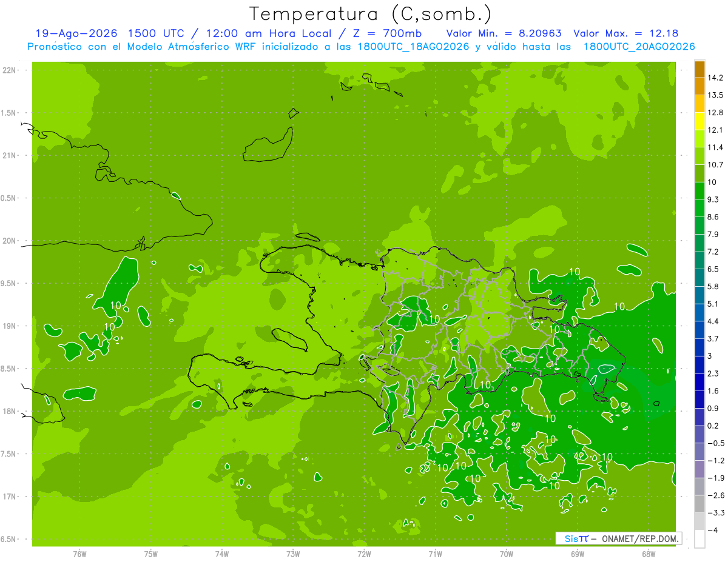Image resolution: width=728 pixels, height=562 pixels.
Task: Click longitude axis label '71W'
Action: (x=435, y=554)
